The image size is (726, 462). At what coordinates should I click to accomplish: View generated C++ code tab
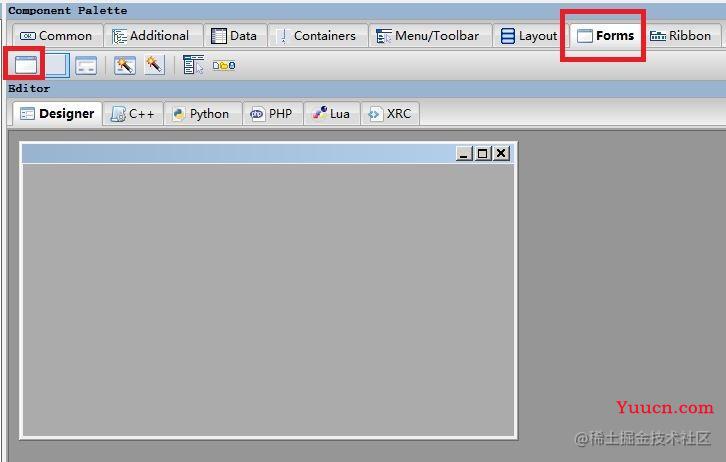pos(133,113)
